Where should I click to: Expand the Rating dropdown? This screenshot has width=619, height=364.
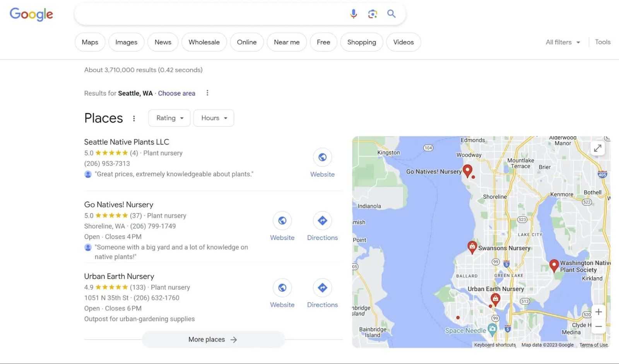coord(169,118)
